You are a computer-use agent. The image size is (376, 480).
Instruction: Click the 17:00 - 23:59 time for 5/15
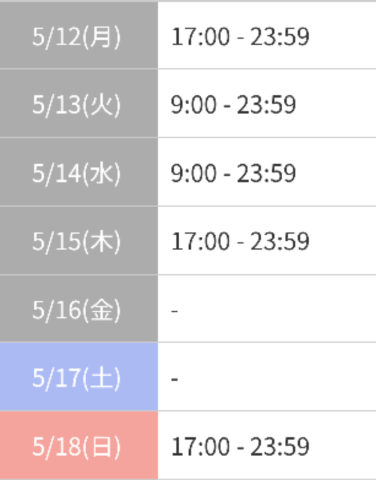click(x=240, y=241)
